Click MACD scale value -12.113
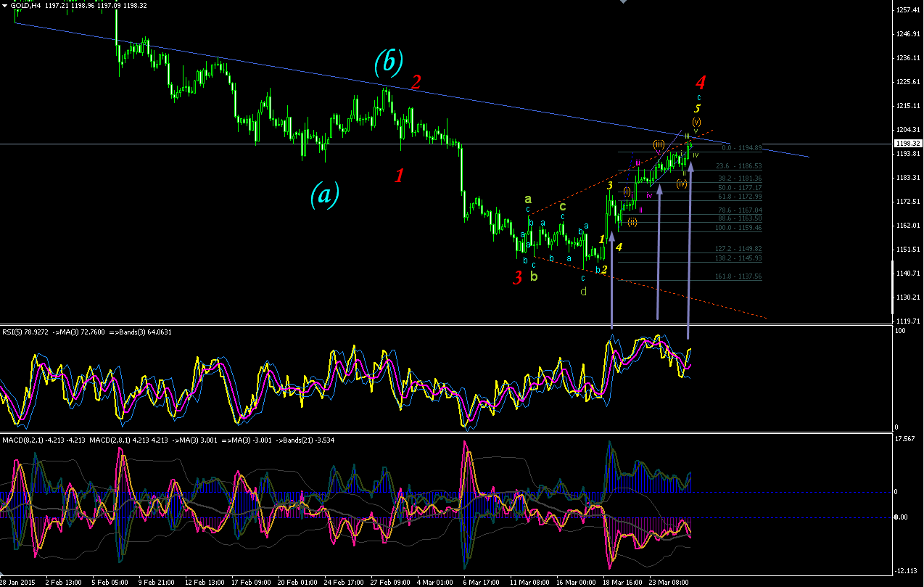This screenshot has width=924, height=587. click(907, 570)
